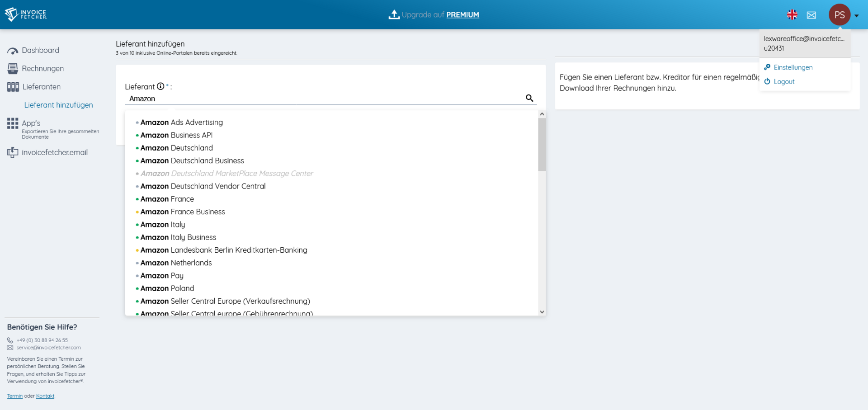Select Amazon Deutschland Business from list

tap(192, 160)
